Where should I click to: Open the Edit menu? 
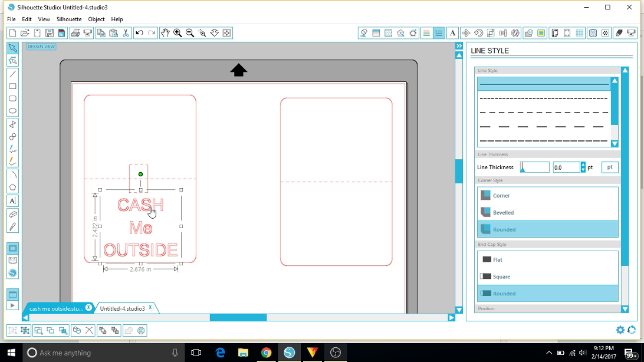tap(27, 19)
